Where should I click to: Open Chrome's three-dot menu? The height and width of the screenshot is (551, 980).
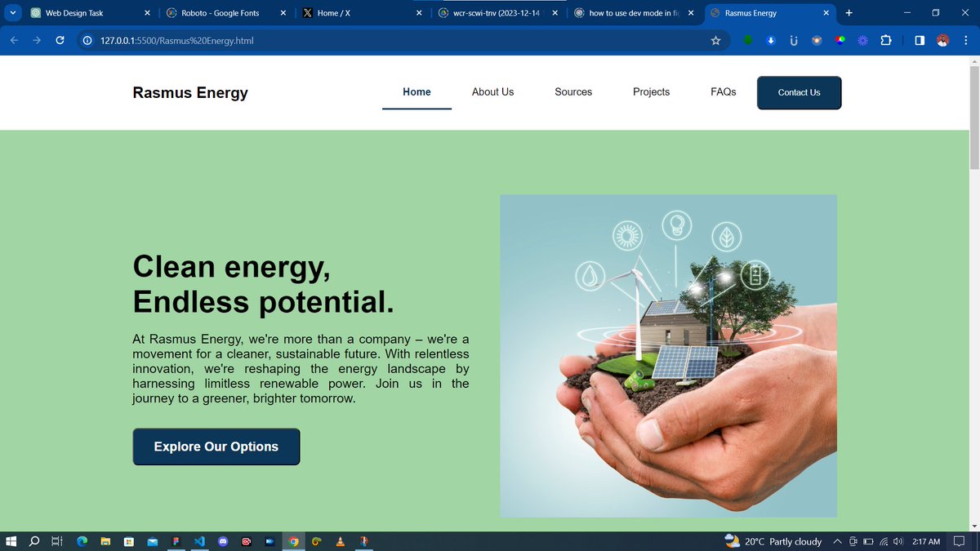965,40
